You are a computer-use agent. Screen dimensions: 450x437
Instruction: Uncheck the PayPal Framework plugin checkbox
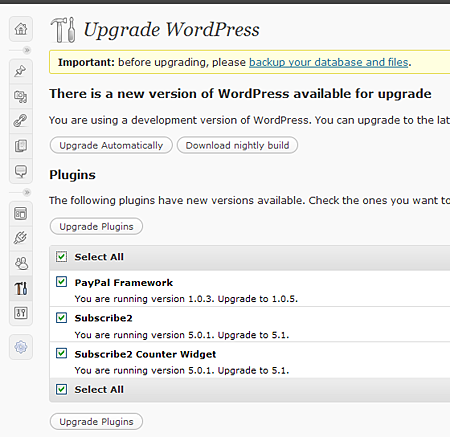point(61,282)
